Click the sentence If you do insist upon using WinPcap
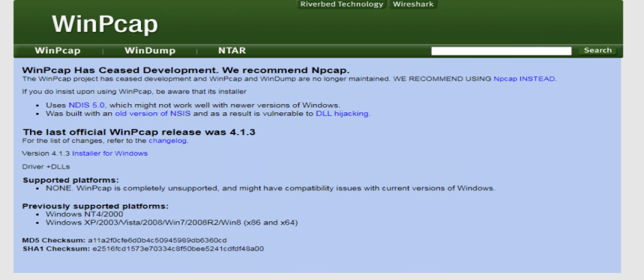This screenshot has height=280, width=644. point(135,91)
